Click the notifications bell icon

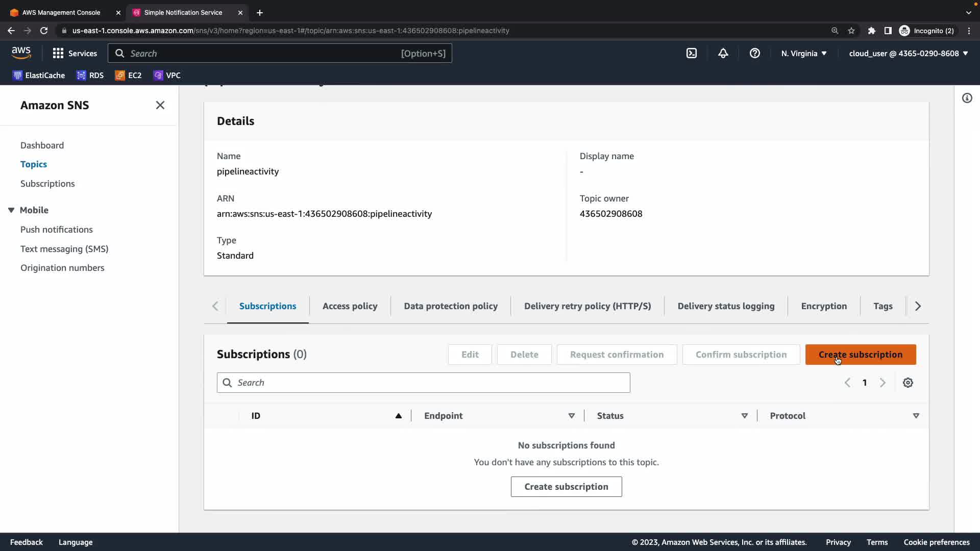point(723,54)
